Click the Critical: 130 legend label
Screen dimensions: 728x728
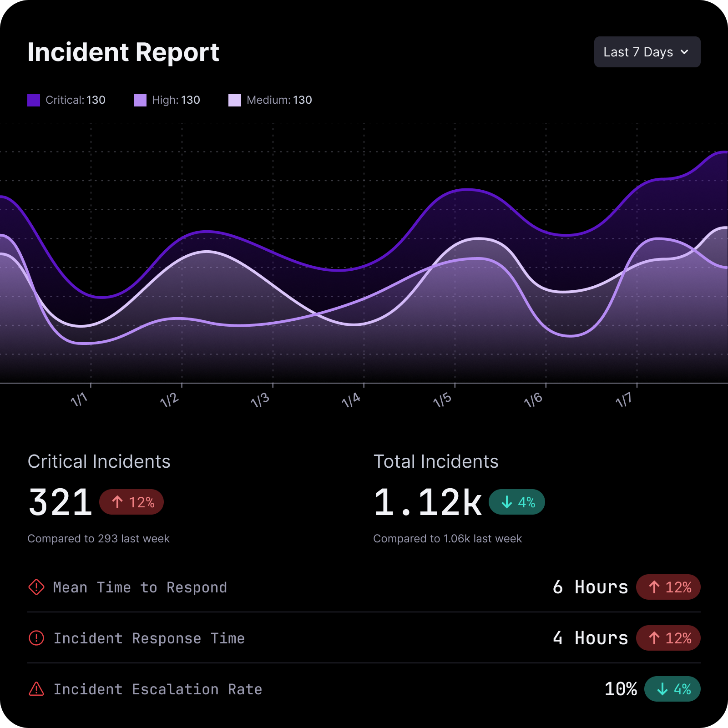(x=76, y=100)
